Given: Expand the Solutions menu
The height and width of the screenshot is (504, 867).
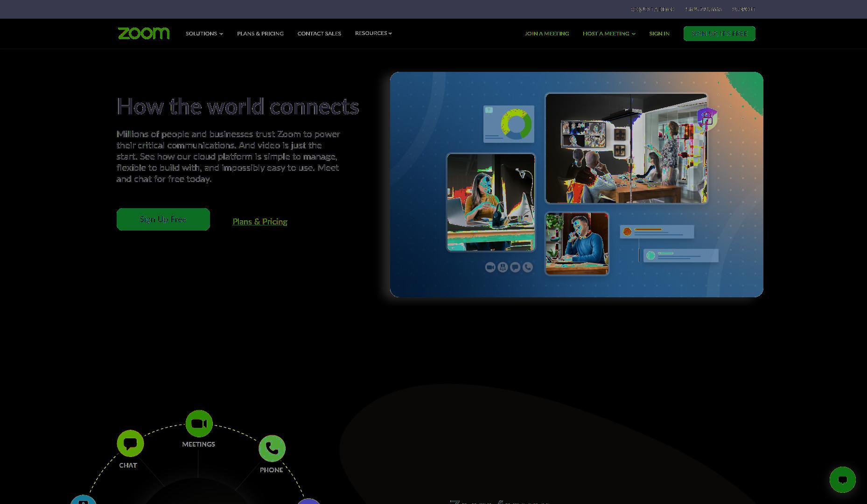Looking at the screenshot, I should click(204, 34).
